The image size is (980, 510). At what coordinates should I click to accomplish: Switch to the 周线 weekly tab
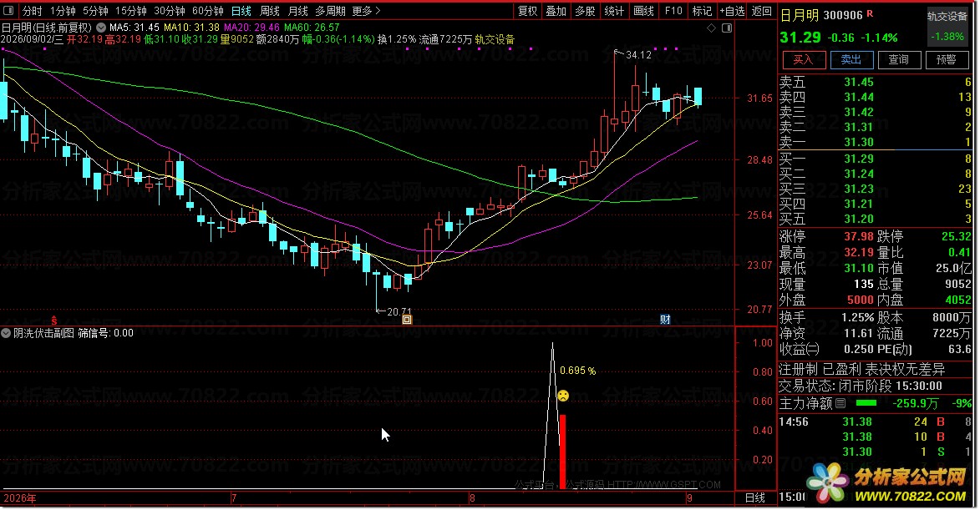(269, 11)
